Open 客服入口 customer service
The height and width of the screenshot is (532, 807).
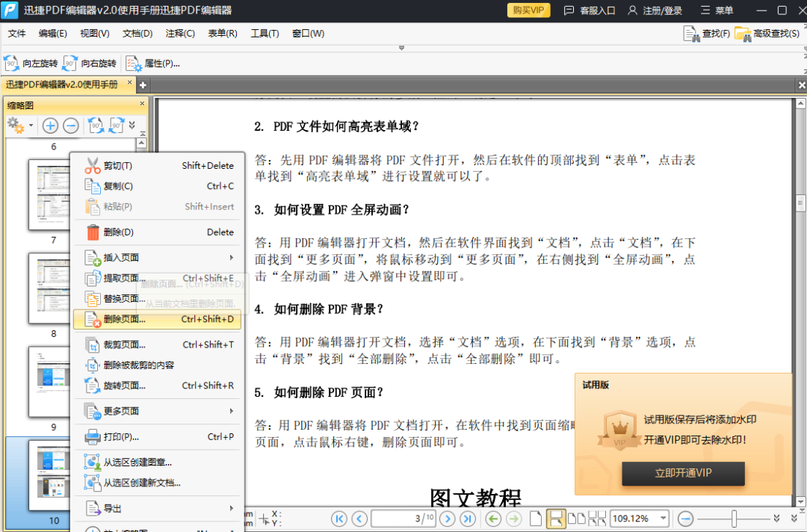590,10
